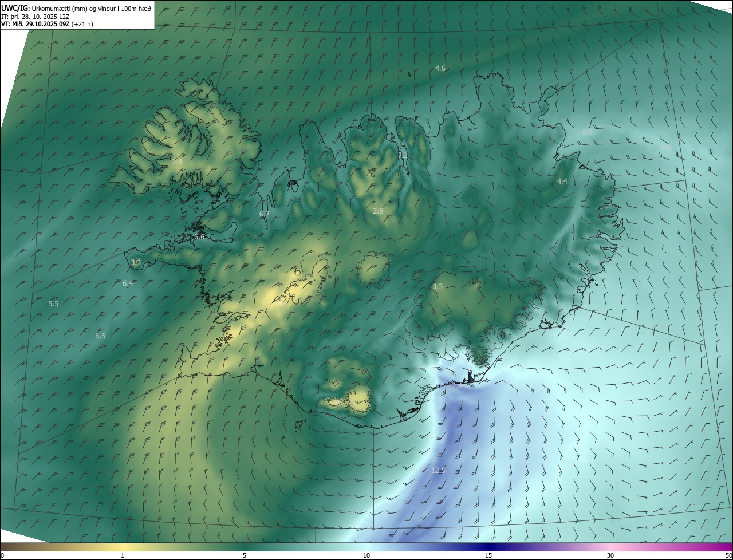Click the 6.7 value label
Viewport: 733px width, 560px height.
tap(264, 214)
